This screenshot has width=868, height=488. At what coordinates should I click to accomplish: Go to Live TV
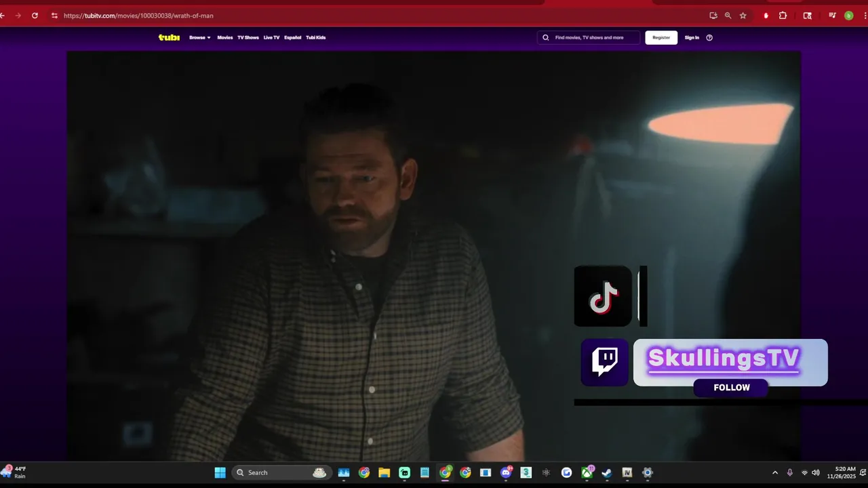(271, 37)
